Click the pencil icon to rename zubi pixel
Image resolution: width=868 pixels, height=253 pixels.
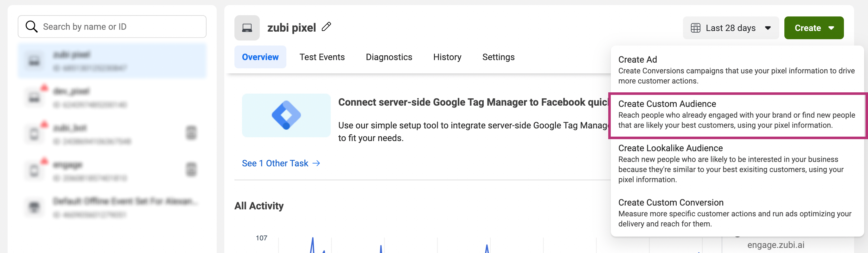[326, 27]
